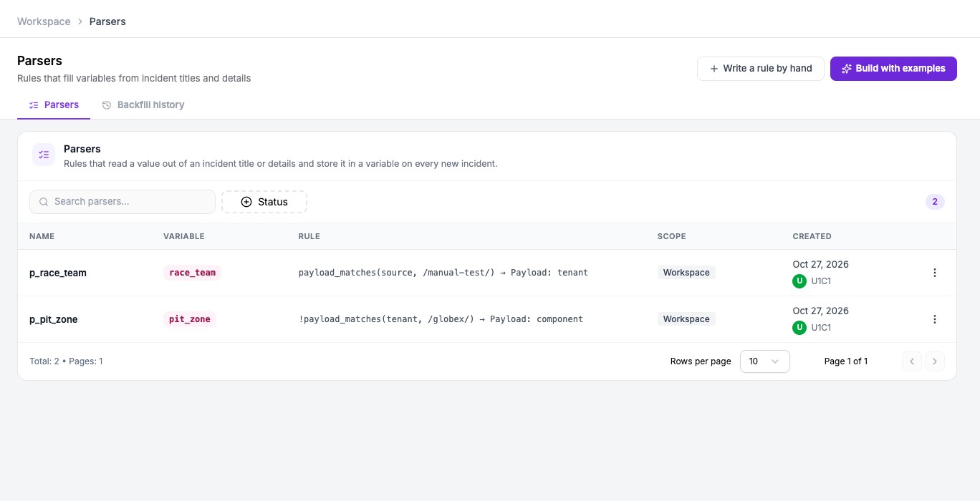Click the Oct 27, 2026 date for p_pit_zone
This screenshot has width=980, height=501.
pos(820,311)
